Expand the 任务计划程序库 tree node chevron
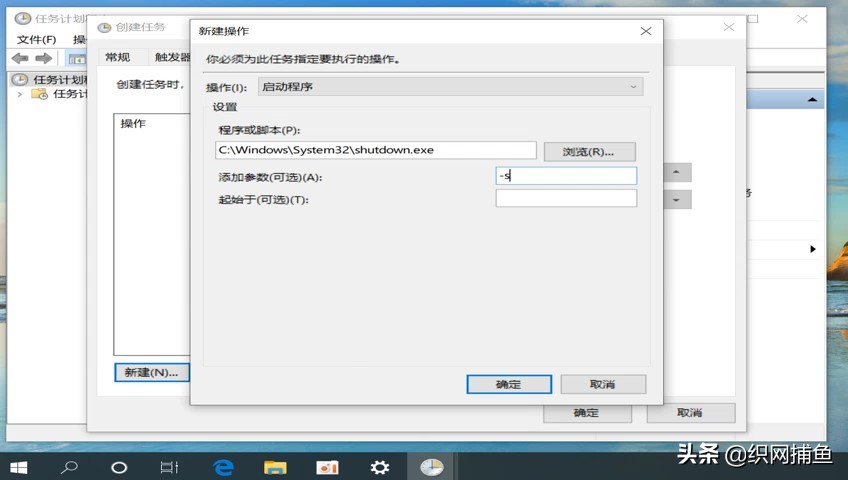 (19, 94)
